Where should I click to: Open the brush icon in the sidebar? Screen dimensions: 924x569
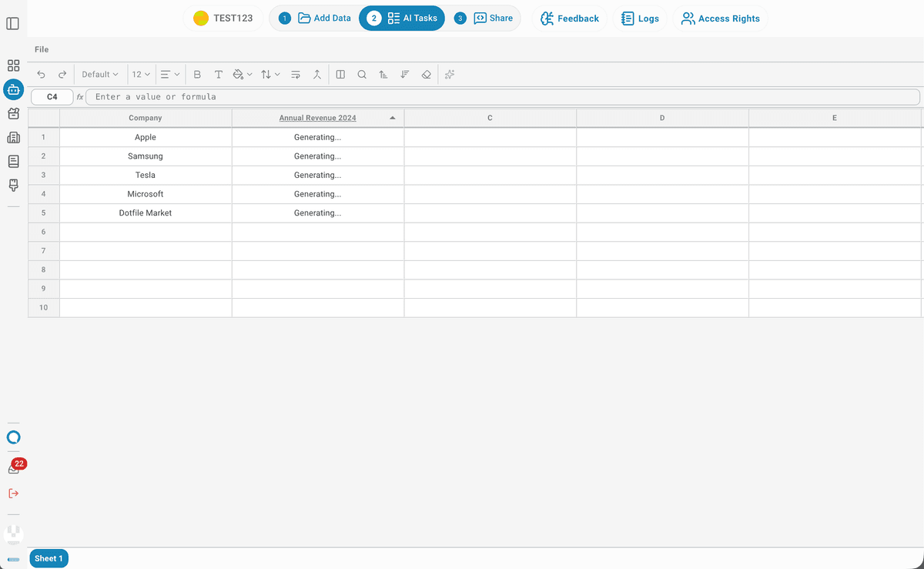[x=13, y=186]
